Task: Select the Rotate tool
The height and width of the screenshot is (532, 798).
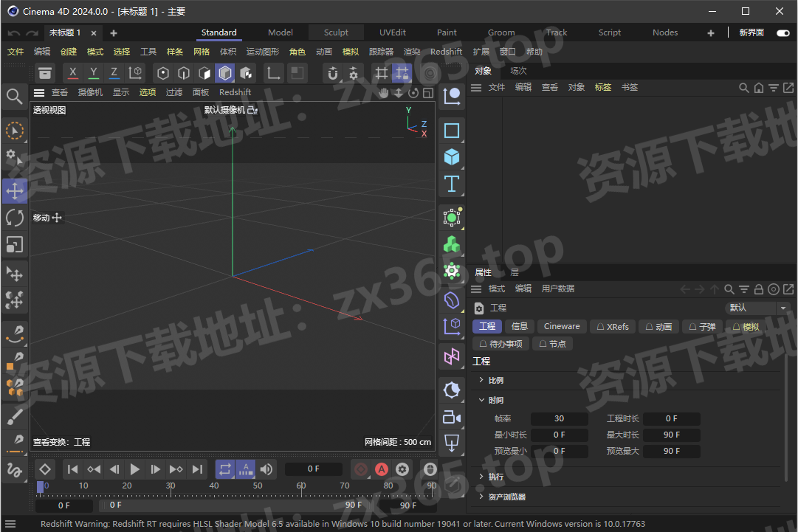Action: (x=15, y=218)
